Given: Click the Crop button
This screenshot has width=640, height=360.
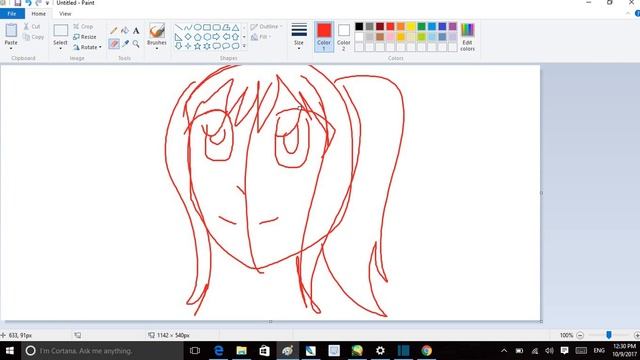Looking at the screenshot, I should coord(83,27).
